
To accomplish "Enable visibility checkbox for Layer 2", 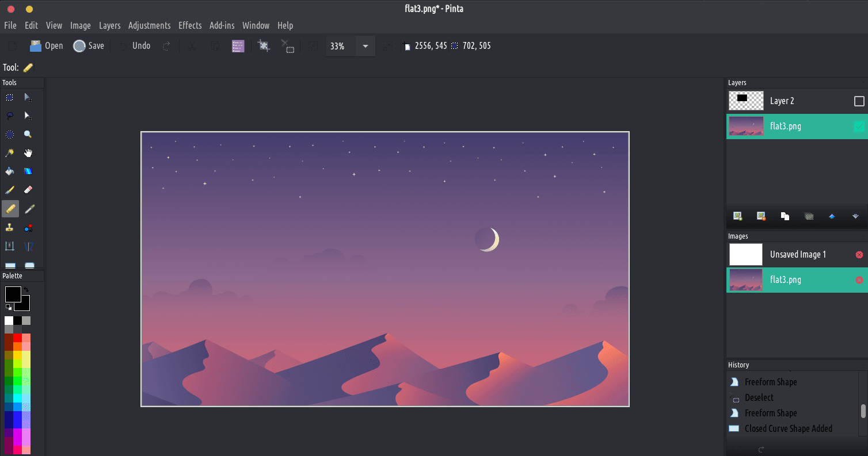I will 859,101.
